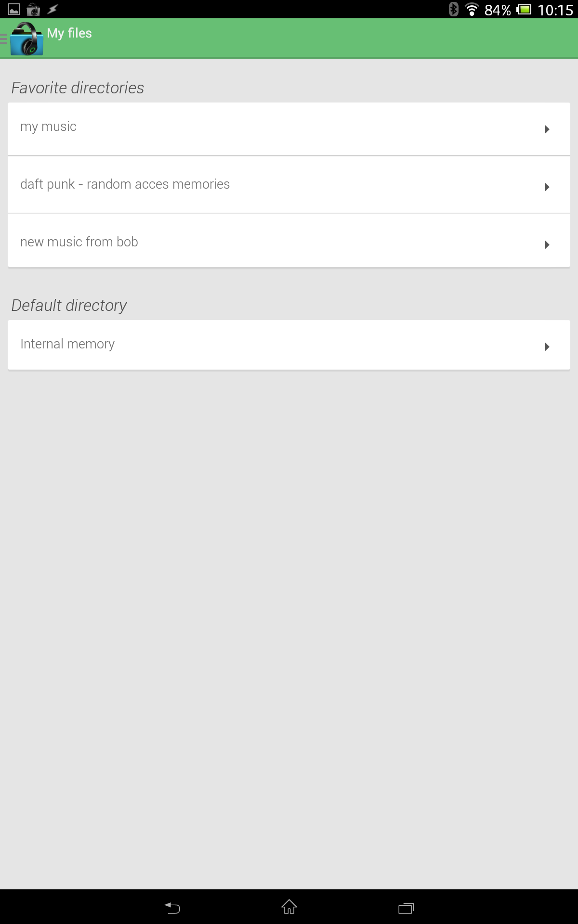The image size is (578, 924).
Task: Tap the 10:15 clock in status bar
Action: [555, 10]
